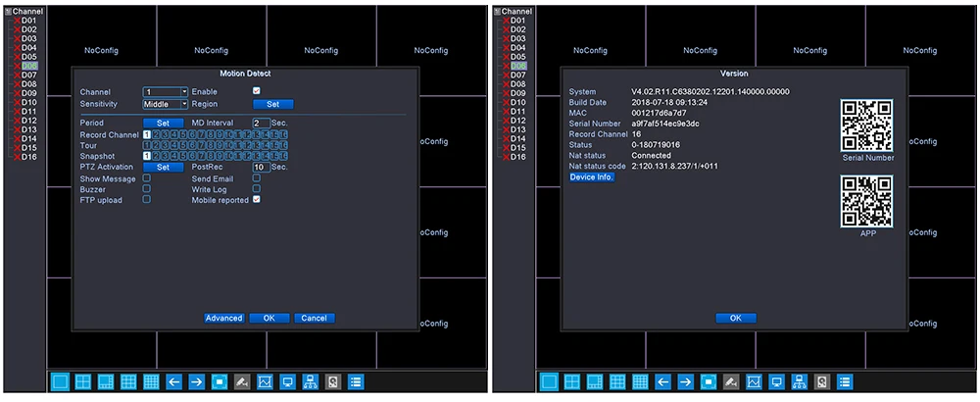Screen dimensions: 980x402
Task: Open network icon on Motion Detect screen toolbar
Action: click(x=310, y=381)
